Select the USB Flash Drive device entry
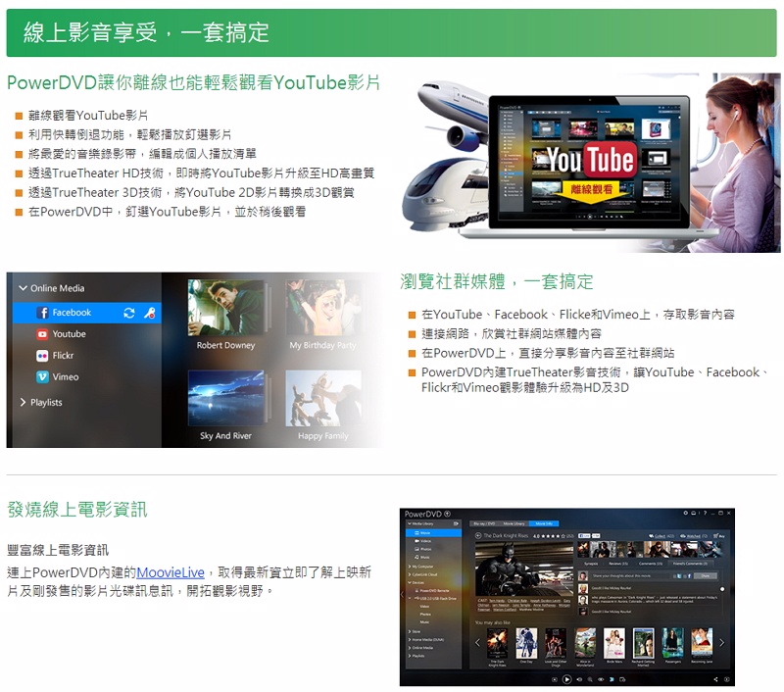This screenshot has width=784, height=692. (435, 599)
